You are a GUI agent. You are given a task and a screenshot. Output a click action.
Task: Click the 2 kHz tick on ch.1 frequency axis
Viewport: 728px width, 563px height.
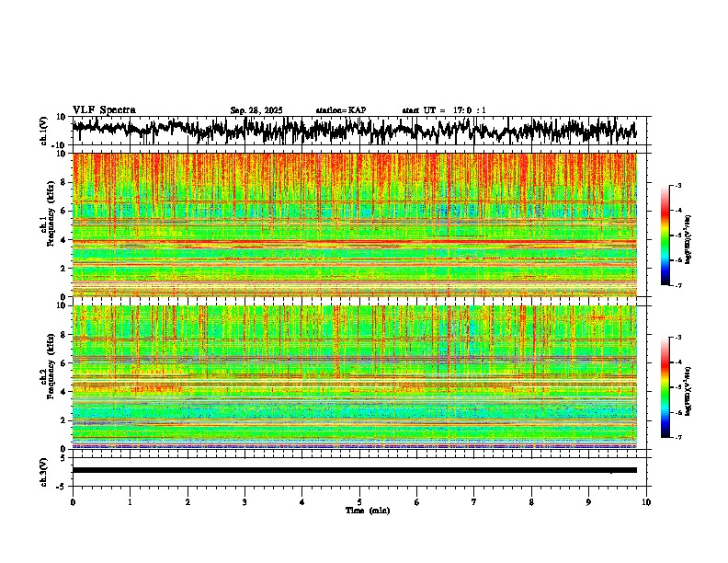tap(64, 268)
